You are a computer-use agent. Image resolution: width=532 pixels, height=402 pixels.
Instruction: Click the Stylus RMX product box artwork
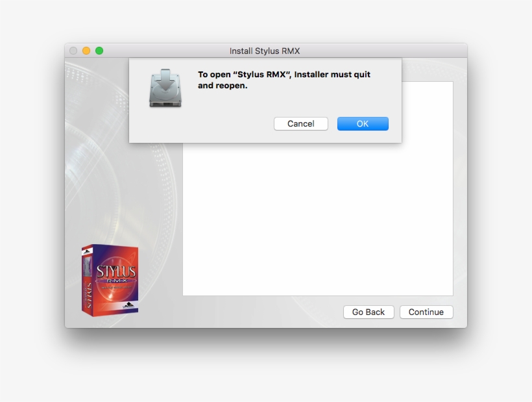click(x=110, y=279)
